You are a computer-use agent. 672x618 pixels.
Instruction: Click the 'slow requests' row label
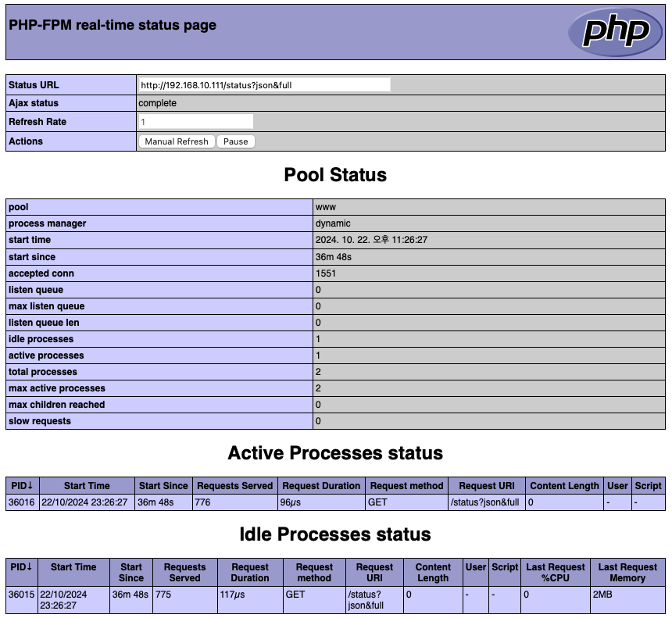pos(40,421)
